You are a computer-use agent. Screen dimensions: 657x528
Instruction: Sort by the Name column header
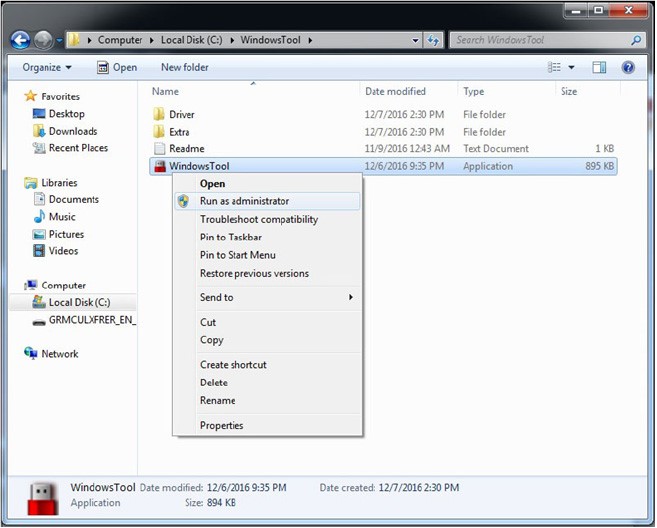165,91
